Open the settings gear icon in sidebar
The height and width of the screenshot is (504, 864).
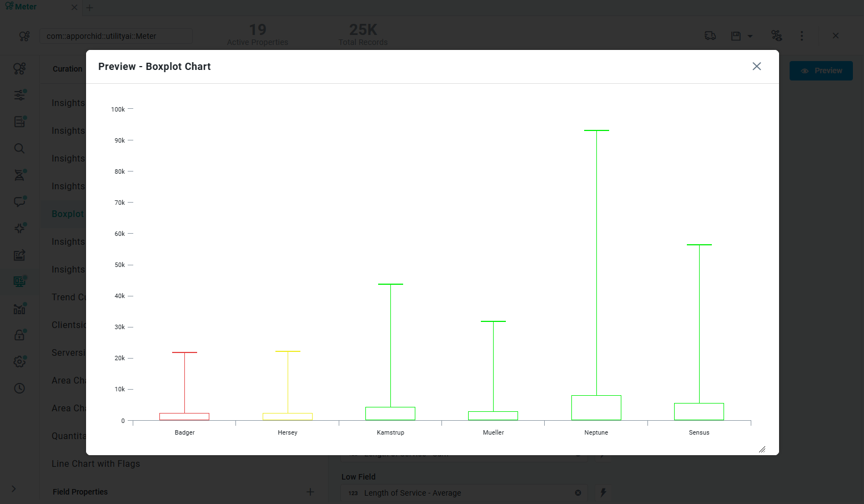[19, 362]
